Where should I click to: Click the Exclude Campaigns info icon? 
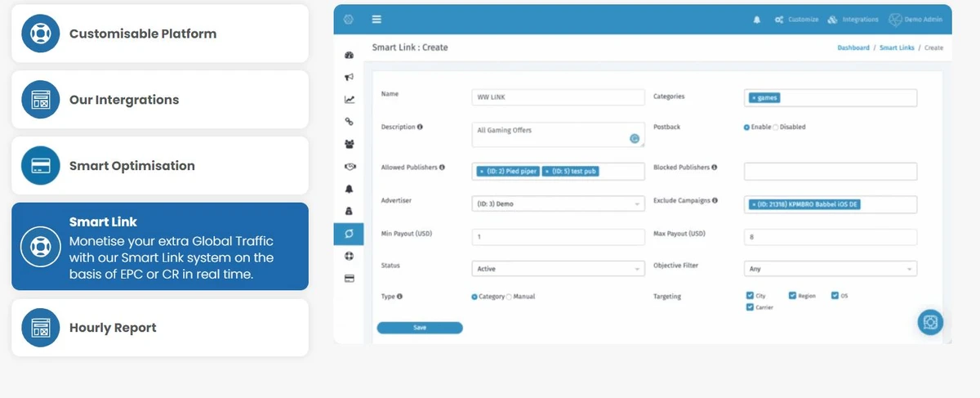[715, 200]
